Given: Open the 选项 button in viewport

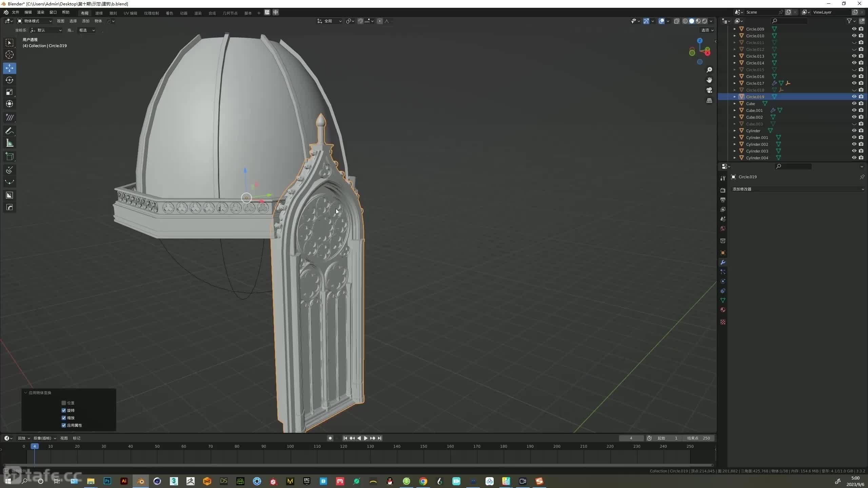Looking at the screenshot, I should click(707, 30).
